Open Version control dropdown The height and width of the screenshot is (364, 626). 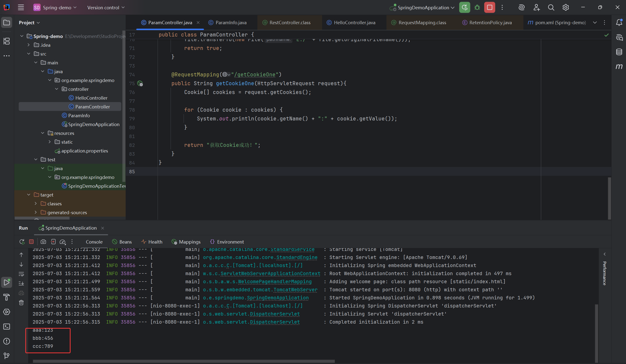(106, 7)
